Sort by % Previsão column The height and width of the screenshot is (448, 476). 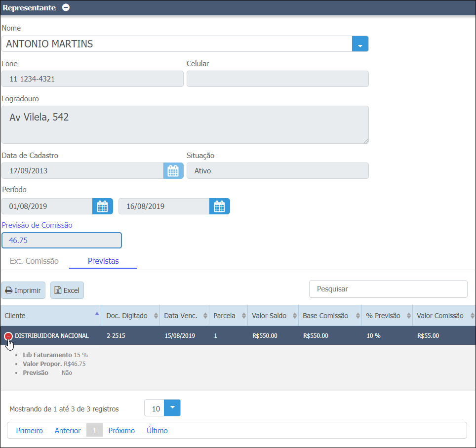point(387,316)
